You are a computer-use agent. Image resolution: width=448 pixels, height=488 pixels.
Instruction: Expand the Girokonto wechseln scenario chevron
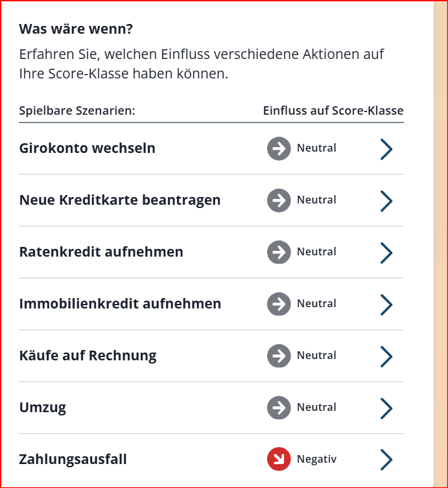pos(386,148)
